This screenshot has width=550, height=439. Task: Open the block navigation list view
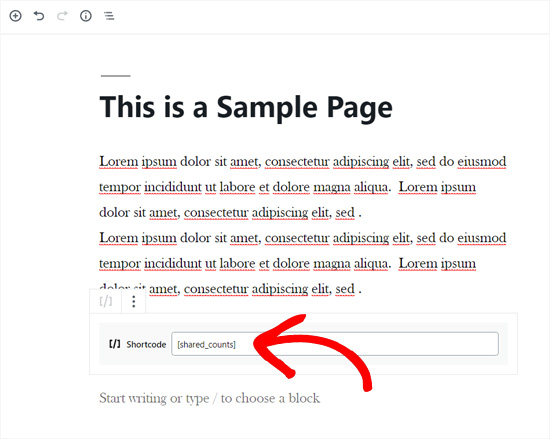109,16
